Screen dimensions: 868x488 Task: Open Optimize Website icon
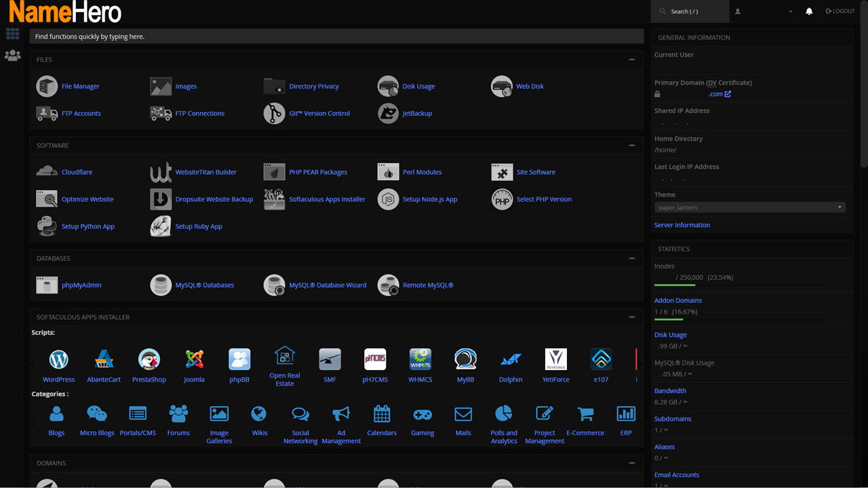(47, 199)
